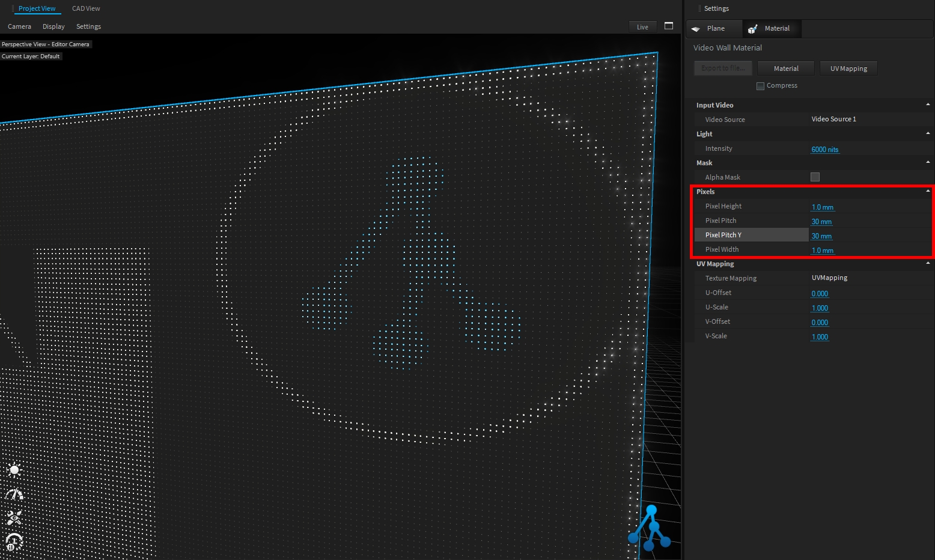Image resolution: width=935 pixels, height=560 pixels.
Task: Switch to the CAD View tab
Action: (x=86, y=8)
